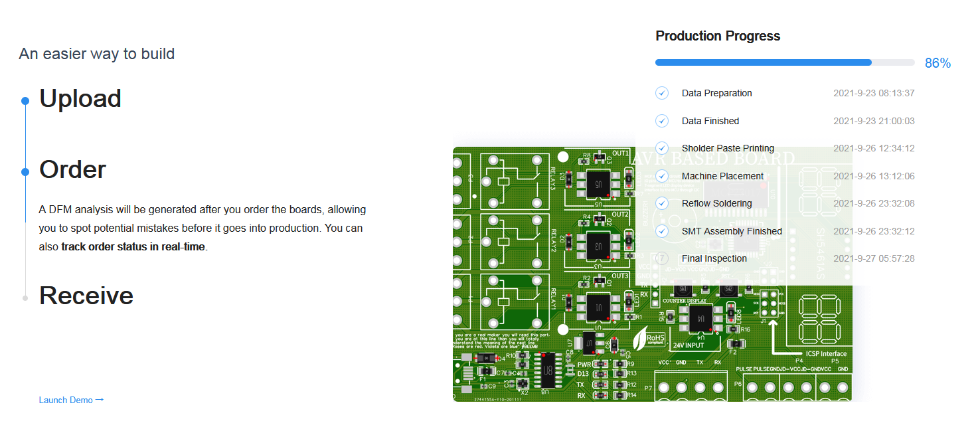This screenshot has height=437, width=980.
Task: Click timestamp 2021-9-26 23:32:12
Action: click(x=874, y=231)
